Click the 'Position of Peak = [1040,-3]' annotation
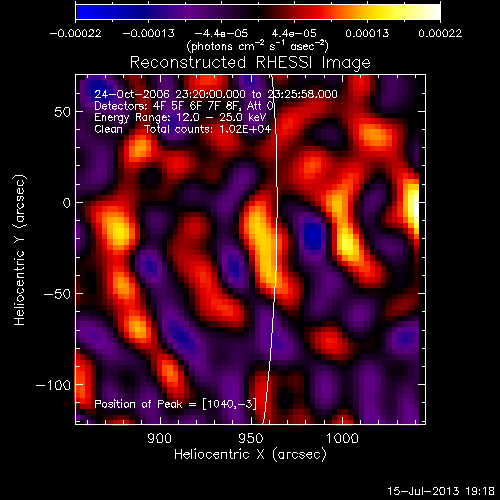The image size is (500, 500). pyautogui.click(x=175, y=404)
